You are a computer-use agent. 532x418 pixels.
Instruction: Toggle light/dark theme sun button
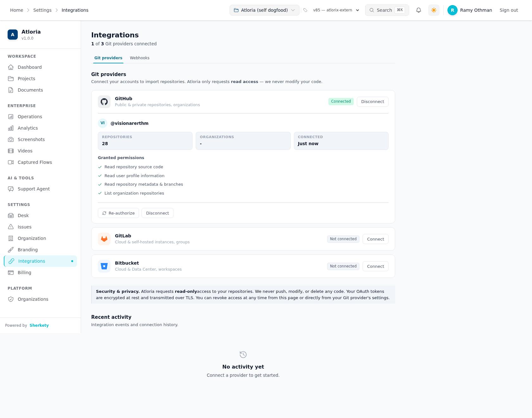[434, 10]
